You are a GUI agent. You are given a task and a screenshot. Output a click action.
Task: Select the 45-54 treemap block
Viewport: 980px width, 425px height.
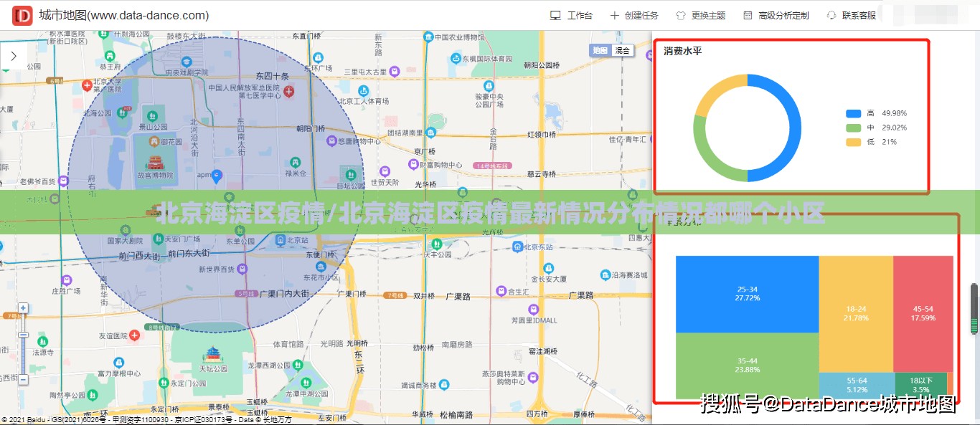click(x=923, y=313)
